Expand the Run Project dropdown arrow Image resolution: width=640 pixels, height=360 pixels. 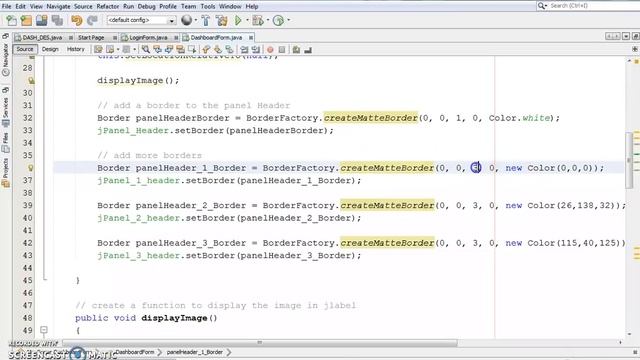point(247,20)
